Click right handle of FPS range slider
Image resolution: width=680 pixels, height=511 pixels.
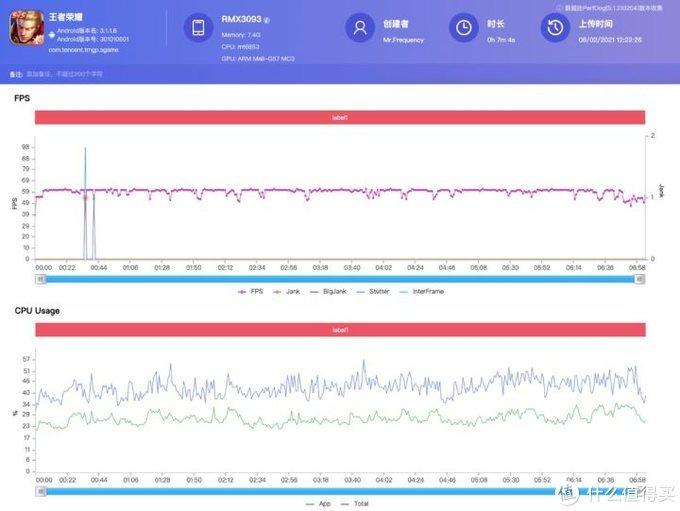640,280
